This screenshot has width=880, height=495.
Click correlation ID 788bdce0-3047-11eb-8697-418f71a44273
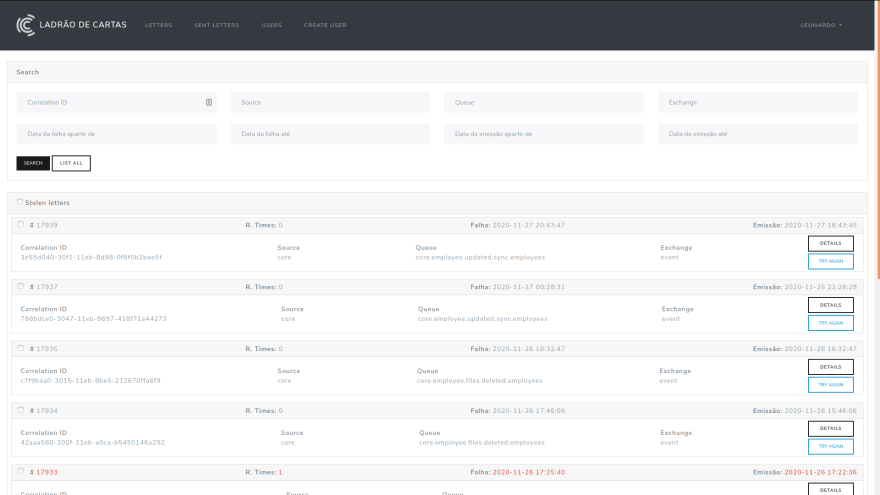[94, 319]
